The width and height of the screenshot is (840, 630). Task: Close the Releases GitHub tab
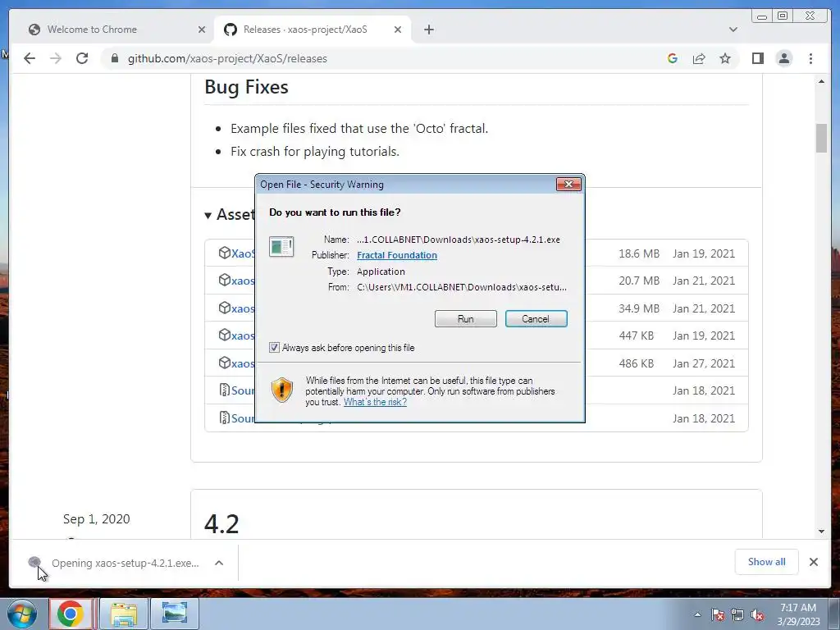pyautogui.click(x=398, y=30)
